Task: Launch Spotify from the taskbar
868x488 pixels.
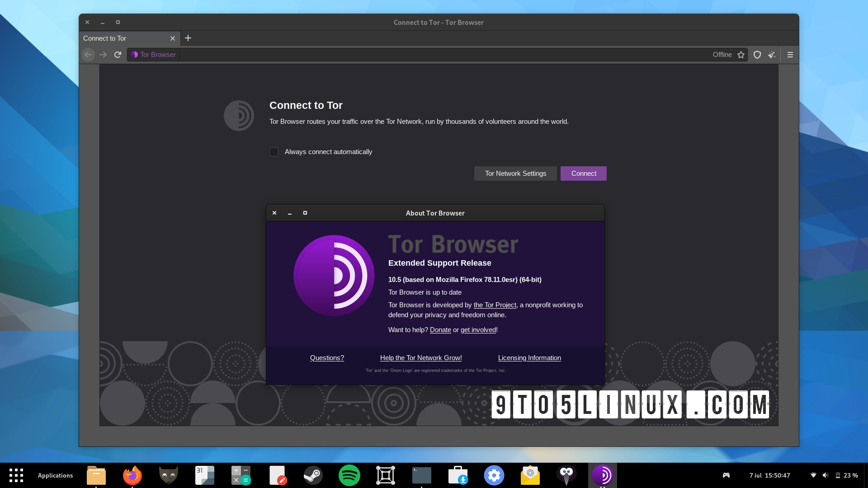Action: point(349,475)
